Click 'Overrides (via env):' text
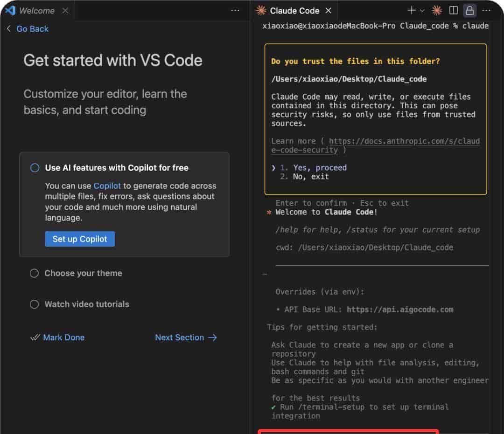Image resolution: width=504 pixels, height=434 pixels. click(x=320, y=292)
